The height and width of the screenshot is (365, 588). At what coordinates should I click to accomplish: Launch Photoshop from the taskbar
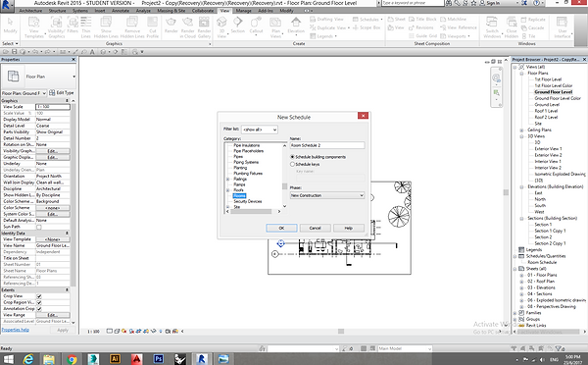158,359
